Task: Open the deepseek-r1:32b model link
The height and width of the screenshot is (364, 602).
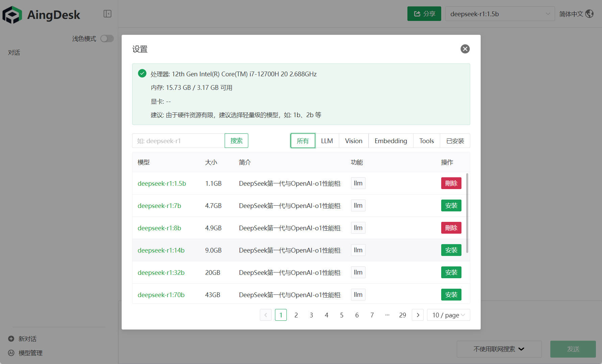Action: tap(161, 272)
